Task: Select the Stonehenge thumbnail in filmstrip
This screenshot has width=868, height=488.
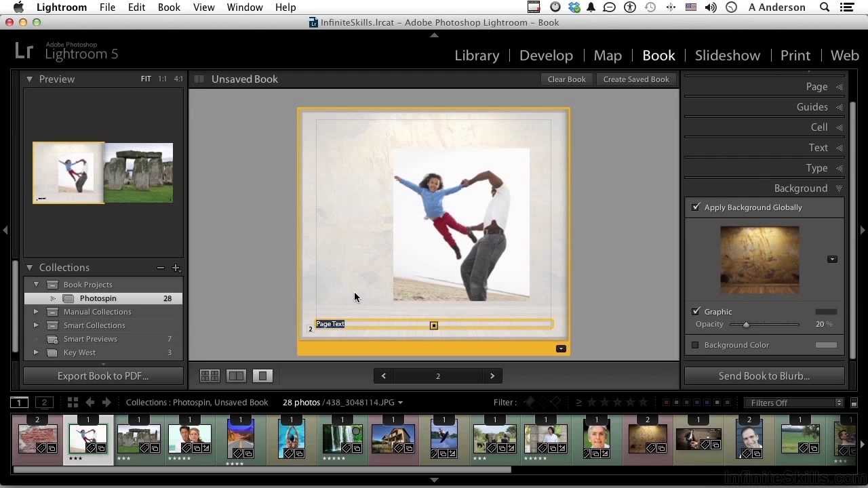Action: [138, 438]
